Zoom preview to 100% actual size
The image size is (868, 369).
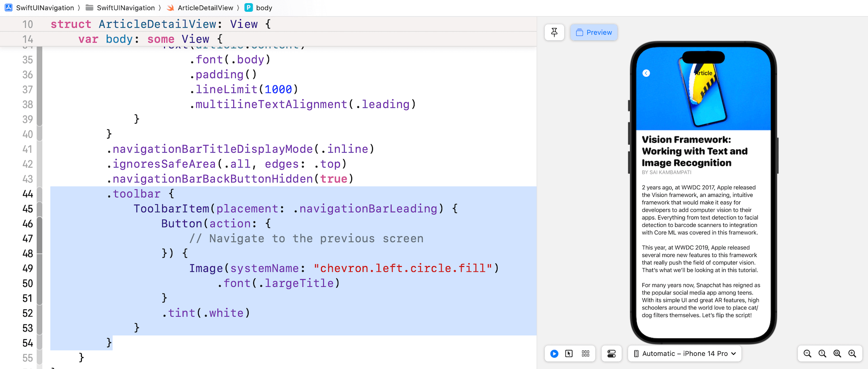822,354
